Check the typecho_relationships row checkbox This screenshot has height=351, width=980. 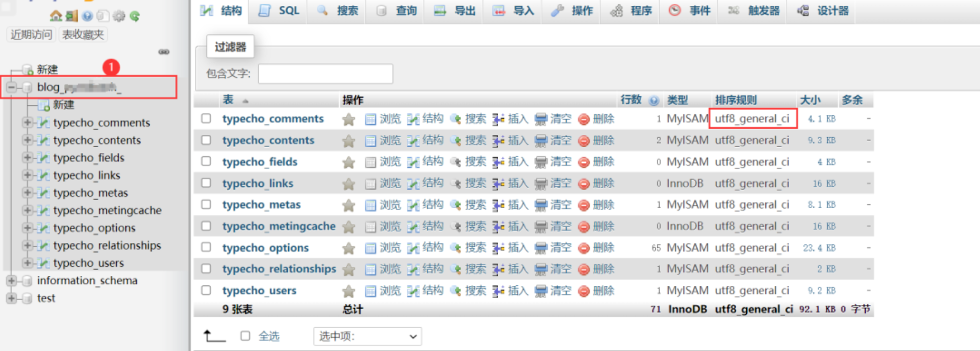pyautogui.click(x=206, y=268)
